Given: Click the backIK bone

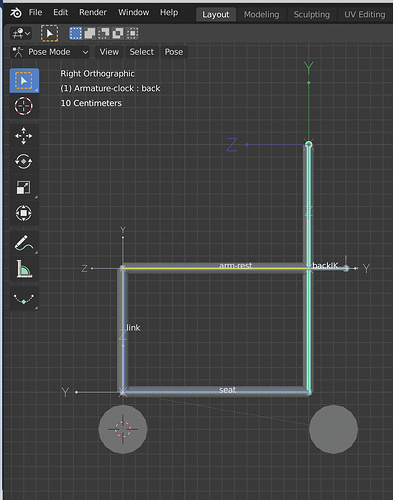Looking at the screenshot, I should (x=328, y=268).
